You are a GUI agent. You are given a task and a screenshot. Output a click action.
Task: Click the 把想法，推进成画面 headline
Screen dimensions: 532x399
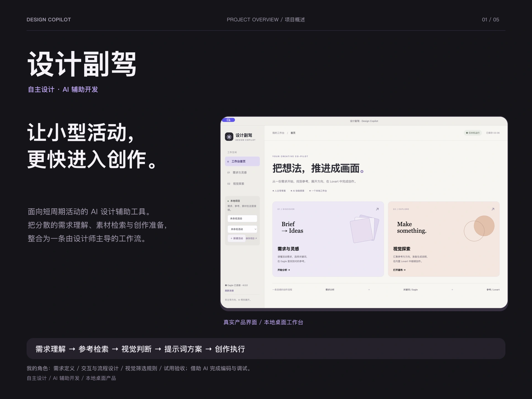click(x=318, y=168)
